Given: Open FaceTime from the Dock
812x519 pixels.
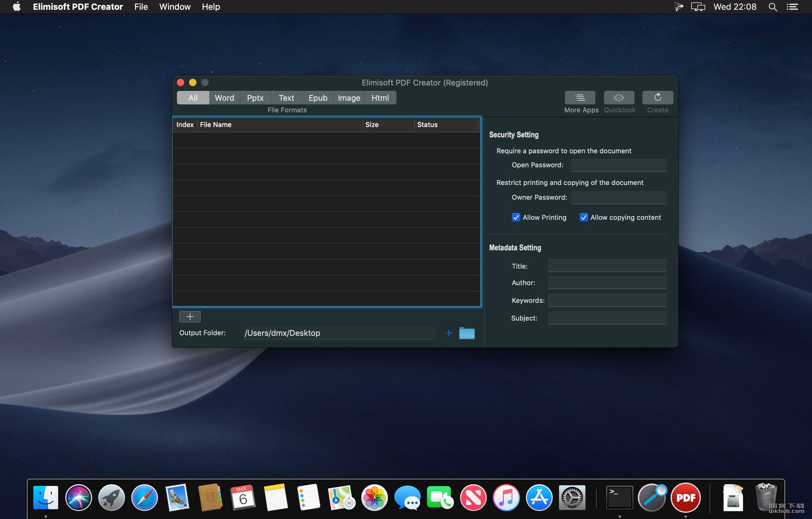Looking at the screenshot, I should tap(440, 497).
